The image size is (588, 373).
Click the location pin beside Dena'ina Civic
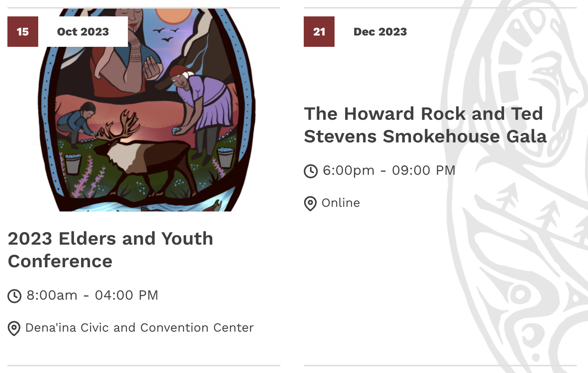click(x=14, y=329)
